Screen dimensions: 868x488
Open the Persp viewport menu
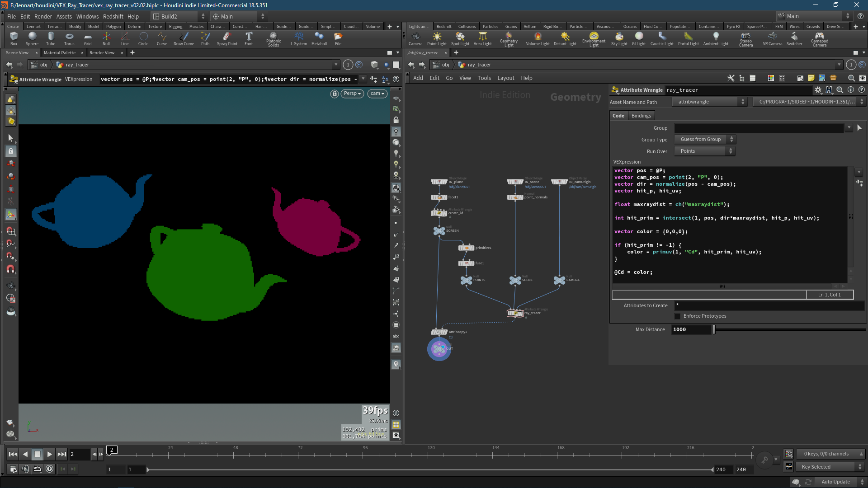(x=353, y=94)
